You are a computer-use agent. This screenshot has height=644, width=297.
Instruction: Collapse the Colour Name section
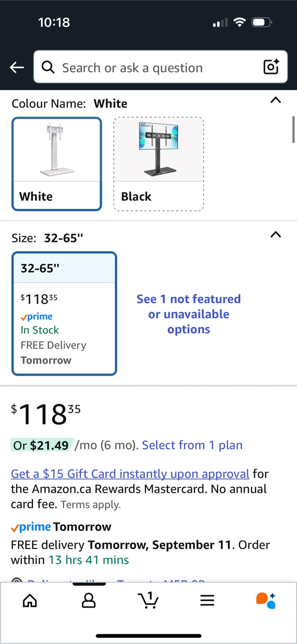(x=276, y=100)
